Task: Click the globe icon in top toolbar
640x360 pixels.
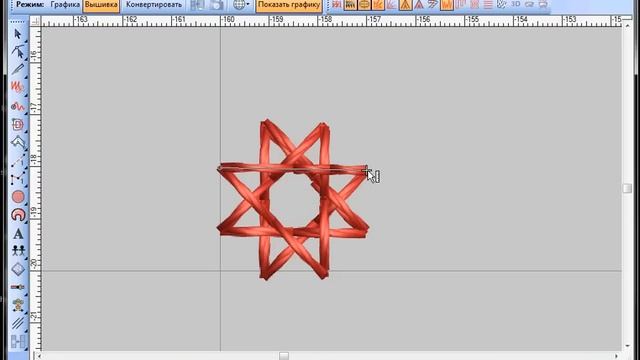Action: coord(239,5)
